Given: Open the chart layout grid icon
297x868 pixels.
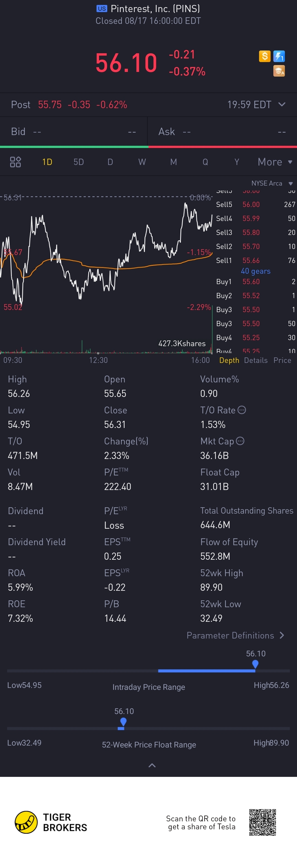Looking at the screenshot, I should [15, 162].
